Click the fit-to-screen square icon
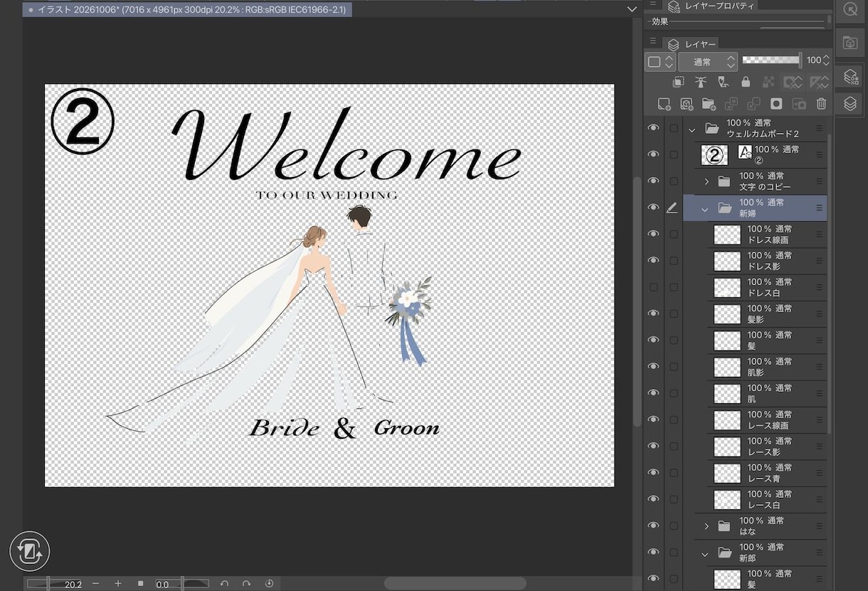 point(140,584)
